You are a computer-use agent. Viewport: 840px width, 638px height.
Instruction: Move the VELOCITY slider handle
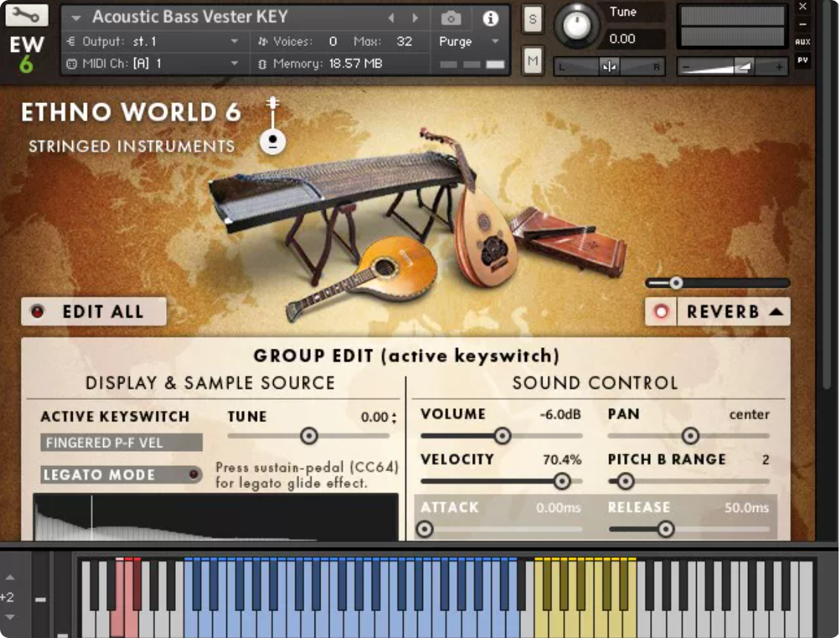point(562,481)
